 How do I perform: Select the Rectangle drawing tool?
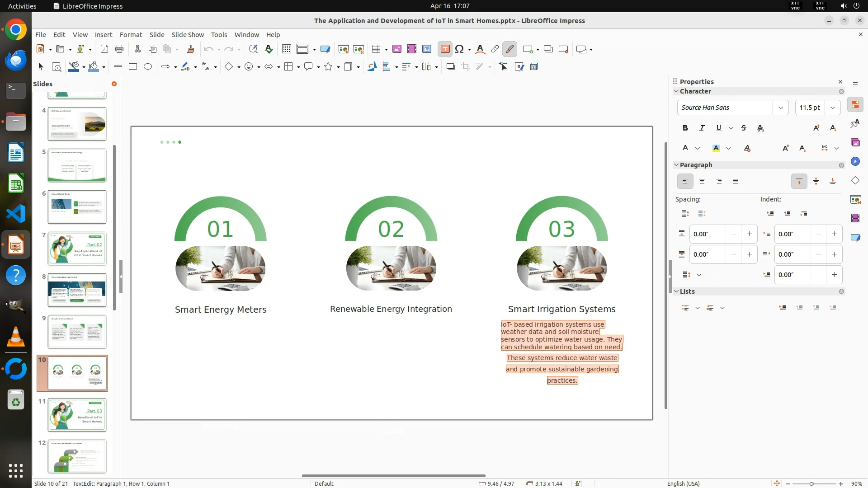click(x=133, y=67)
